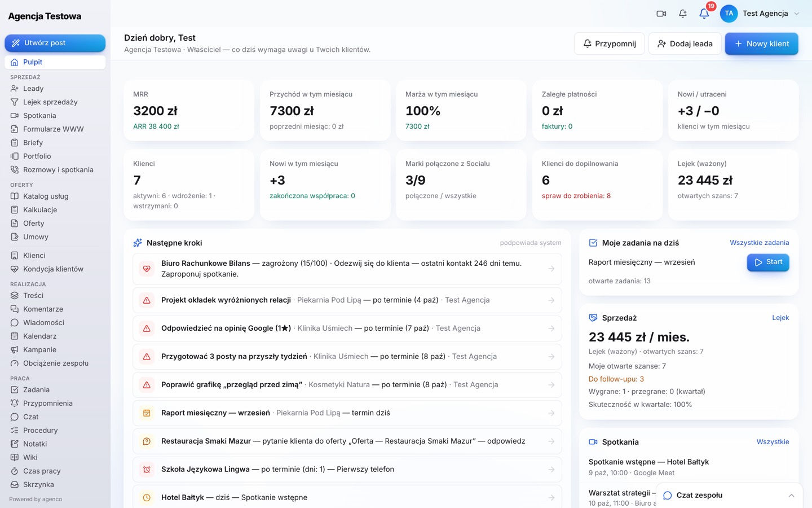
Task: Click the Katalog usług book icon
Action: click(x=15, y=196)
